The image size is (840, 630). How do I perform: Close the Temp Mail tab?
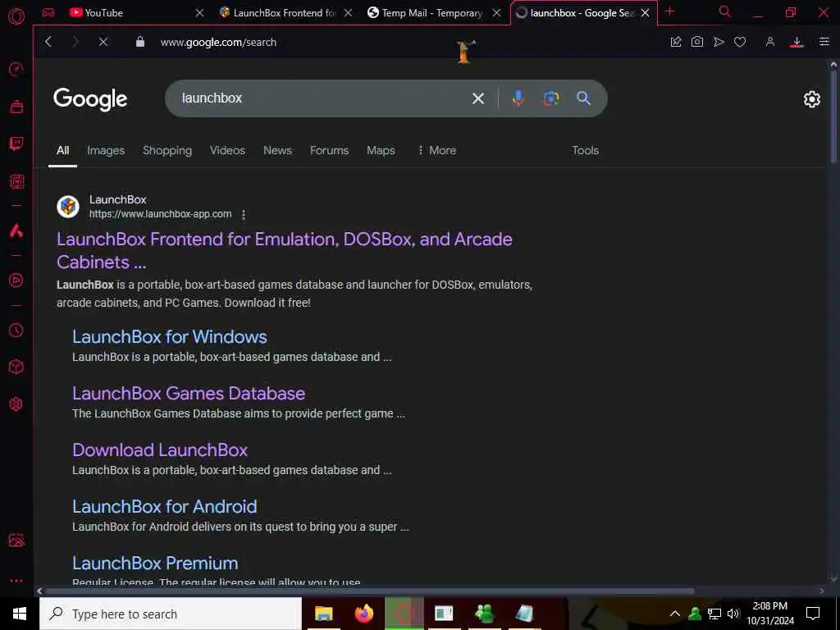(496, 12)
